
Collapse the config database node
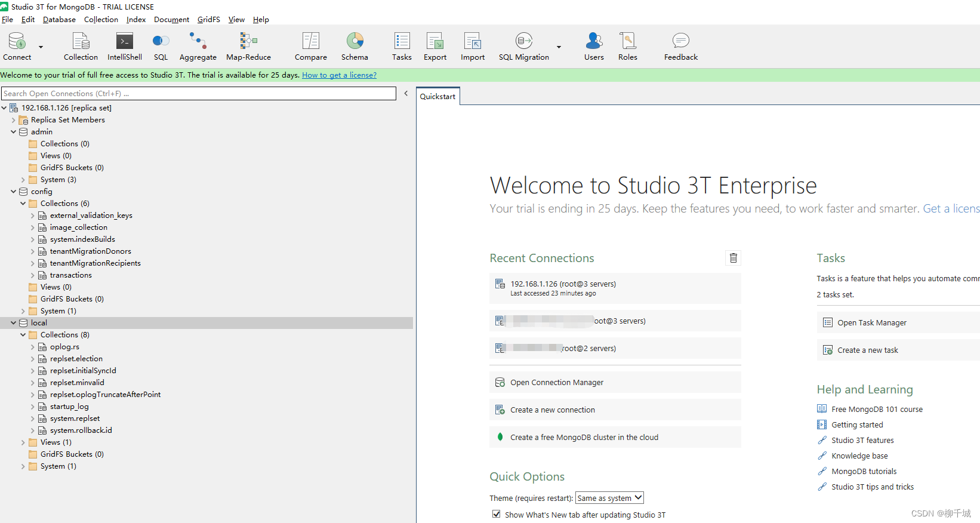(x=14, y=192)
